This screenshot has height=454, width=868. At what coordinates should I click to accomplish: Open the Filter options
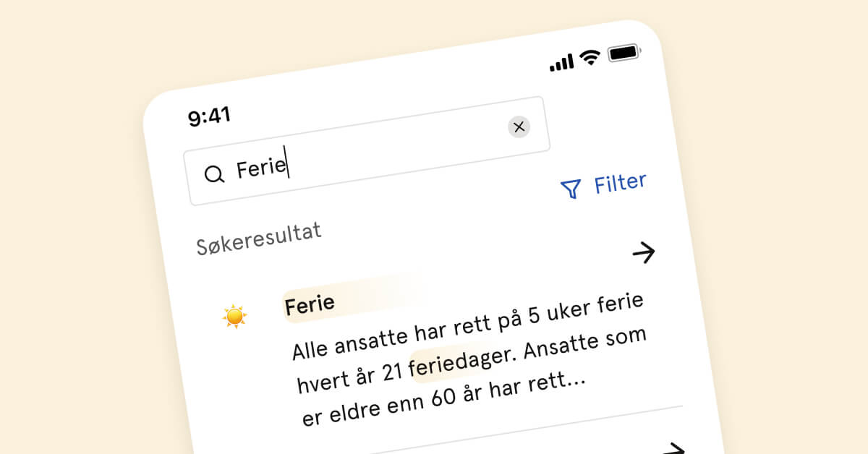618,181
